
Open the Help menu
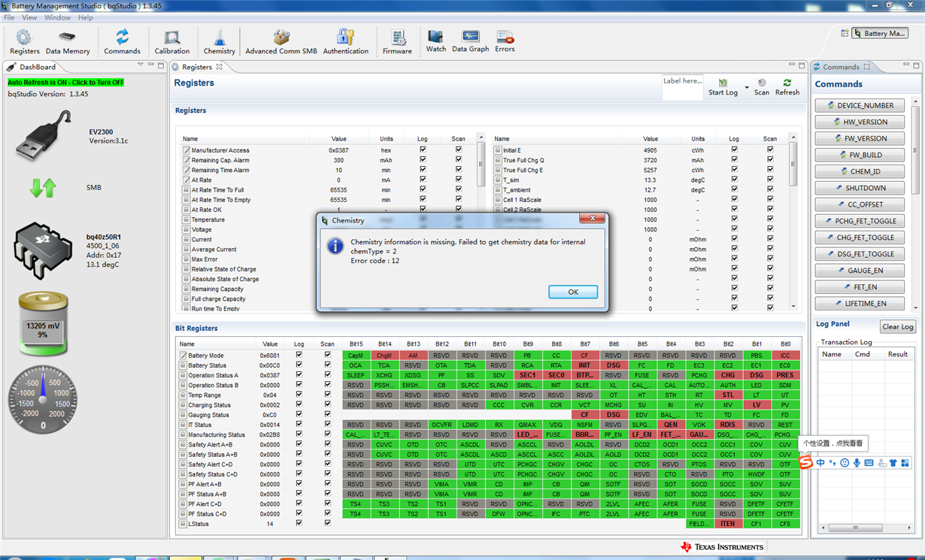86,17
